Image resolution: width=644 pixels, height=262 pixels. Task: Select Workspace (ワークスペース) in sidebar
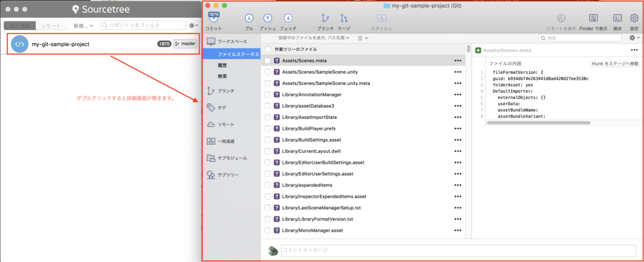click(231, 42)
